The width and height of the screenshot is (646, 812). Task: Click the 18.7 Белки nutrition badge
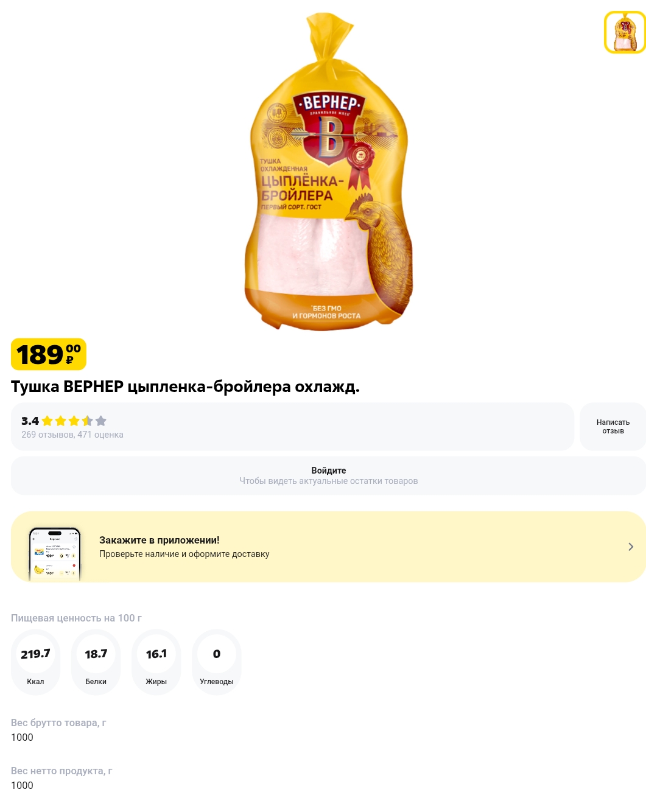[x=96, y=662]
